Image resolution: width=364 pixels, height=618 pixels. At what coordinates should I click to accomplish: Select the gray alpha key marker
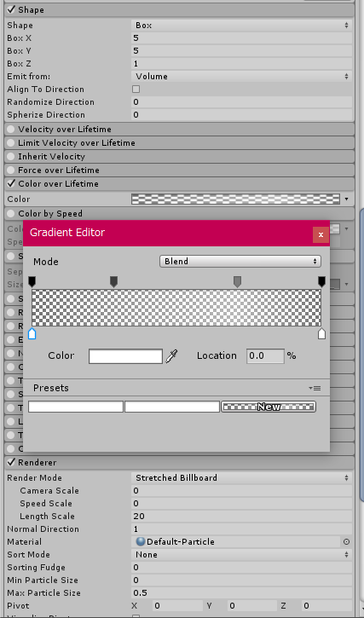237,281
